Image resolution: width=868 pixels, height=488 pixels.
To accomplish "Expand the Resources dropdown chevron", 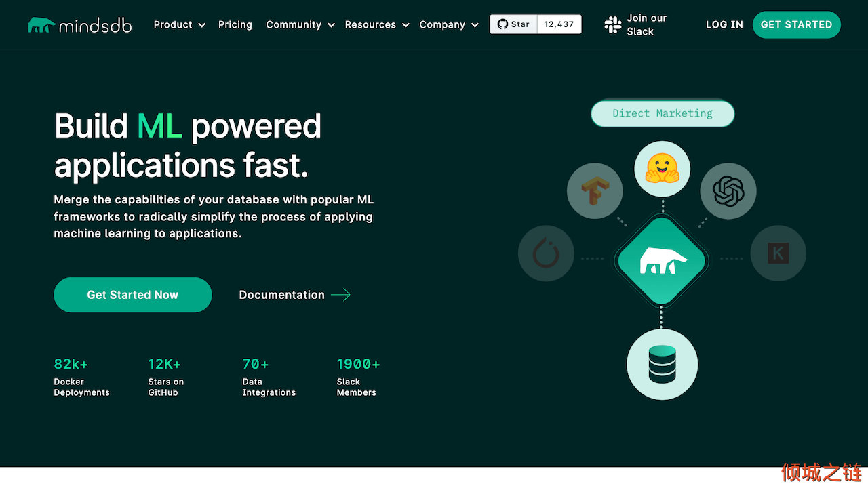I will click(406, 25).
